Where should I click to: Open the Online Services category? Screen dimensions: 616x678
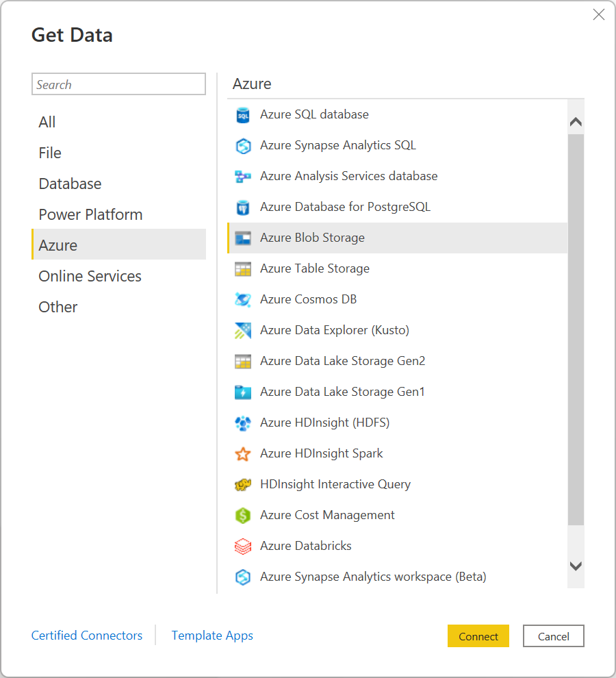(90, 275)
